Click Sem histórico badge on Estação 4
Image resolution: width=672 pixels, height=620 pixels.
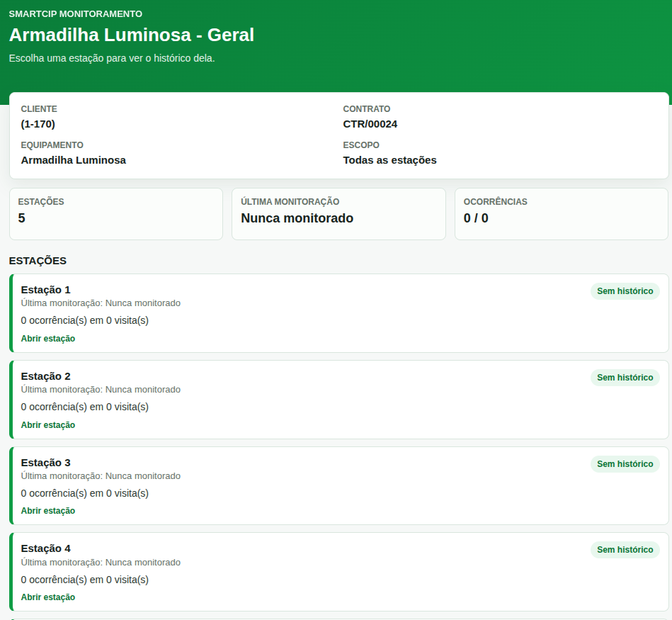[x=625, y=550]
